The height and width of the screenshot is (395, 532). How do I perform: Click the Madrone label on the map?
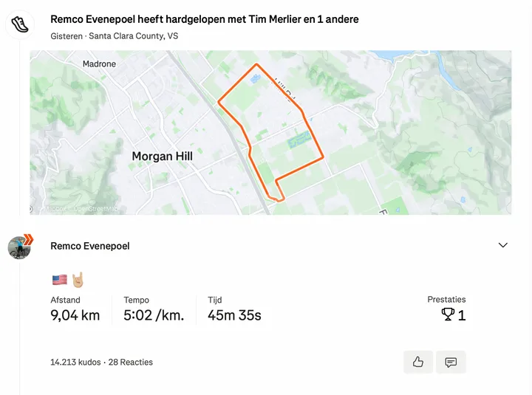point(99,64)
